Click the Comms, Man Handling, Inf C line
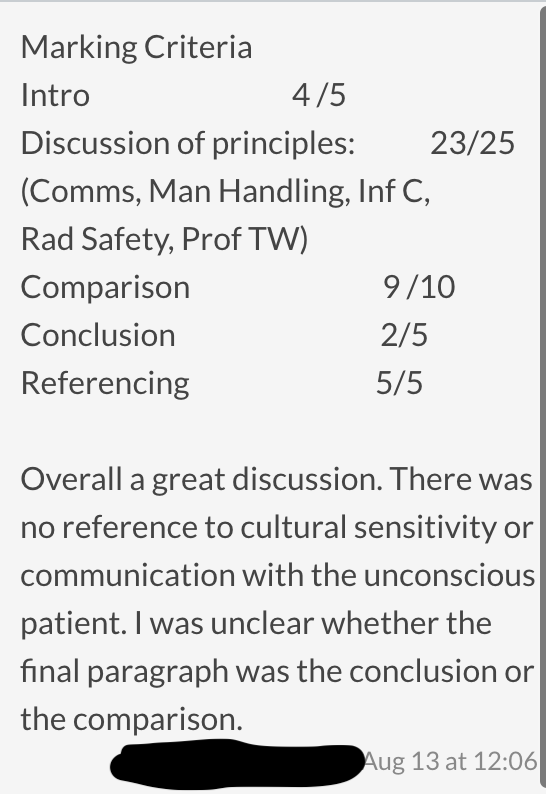The height and width of the screenshot is (794, 546). (225, 191)
